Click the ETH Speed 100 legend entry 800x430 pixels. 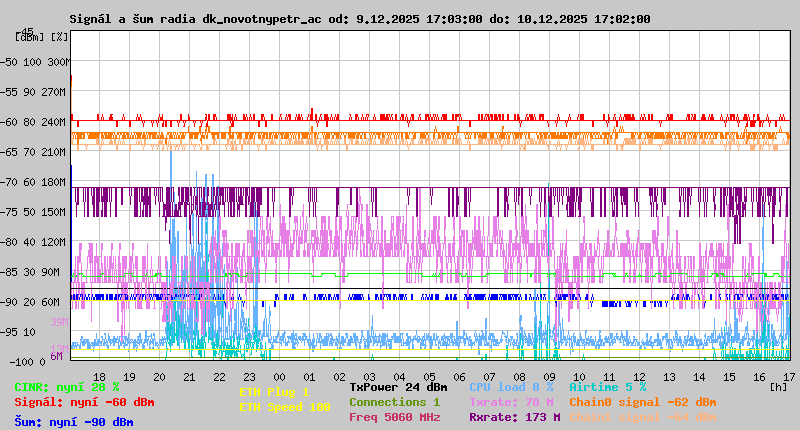tap(284, 407)
